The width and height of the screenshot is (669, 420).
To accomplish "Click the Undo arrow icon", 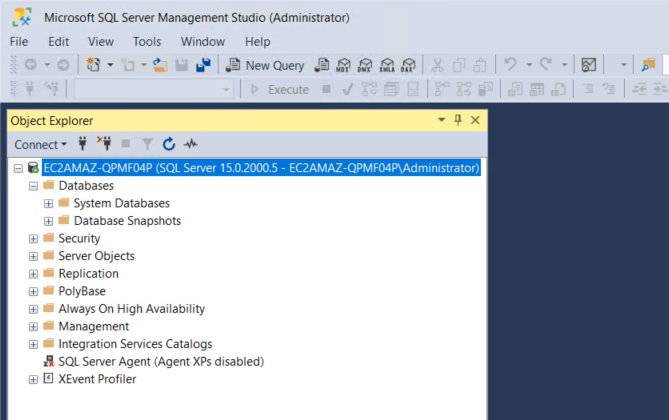I will (510, 64).
